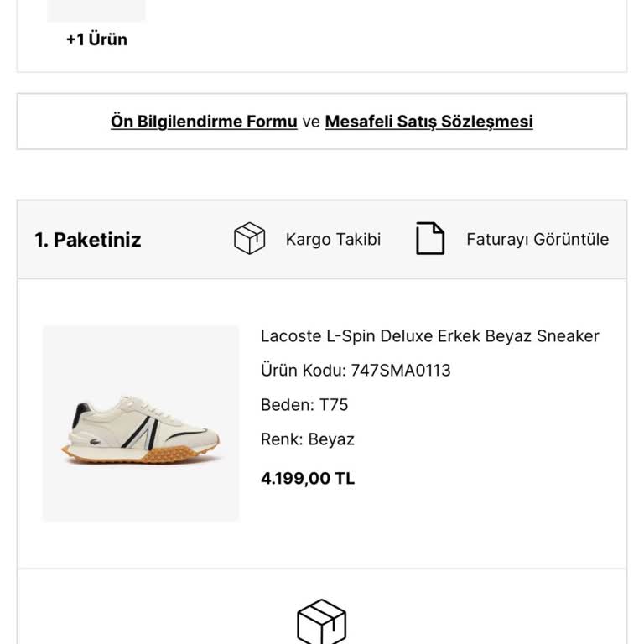This screenshot has height=644, width=644.
Task: Click the Lacoste L-Spin Deluxe product title
Action: pos(429,336)
